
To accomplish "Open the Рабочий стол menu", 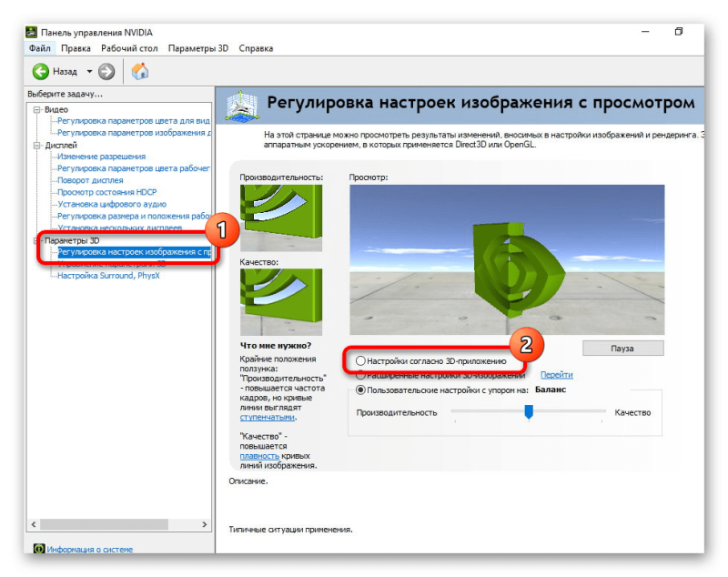I will tap(129, 48).
